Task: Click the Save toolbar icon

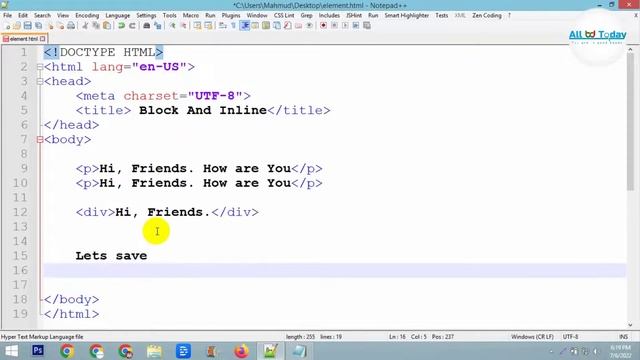Action: click(27, 26)
